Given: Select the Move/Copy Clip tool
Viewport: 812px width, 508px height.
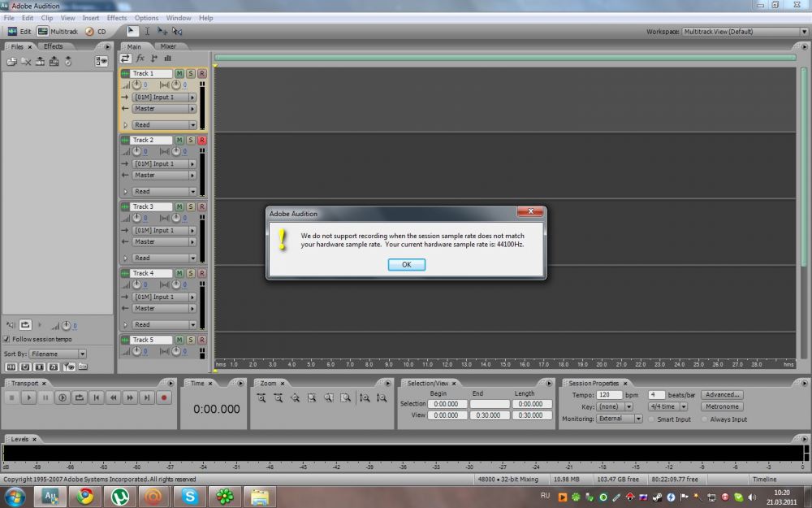Looking at the screenshot, I should (162, 31).
